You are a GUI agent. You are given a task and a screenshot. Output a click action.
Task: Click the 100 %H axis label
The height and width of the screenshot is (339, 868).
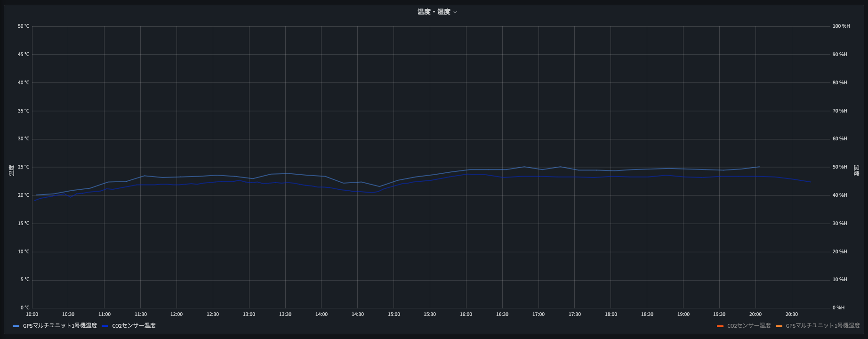coord(841,26)
